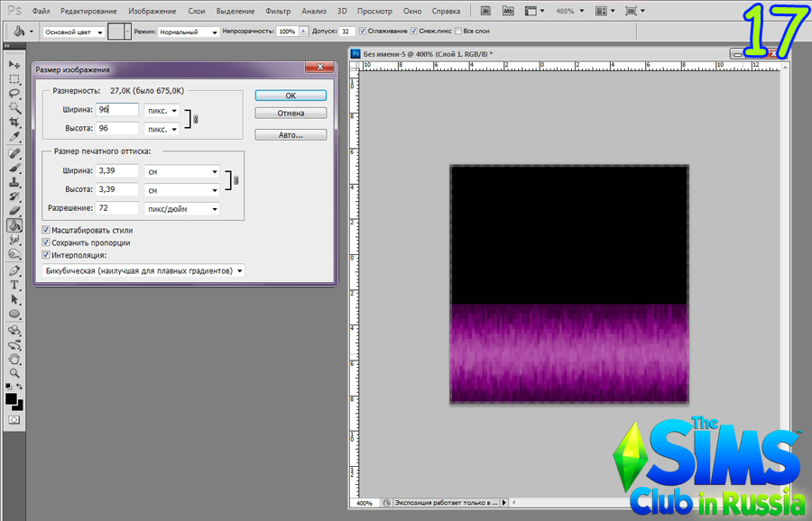Expand the Режим Нормальный blend mode dropdown
The width and height of the screenshot is (812, 521).
[x=189, y=31]
